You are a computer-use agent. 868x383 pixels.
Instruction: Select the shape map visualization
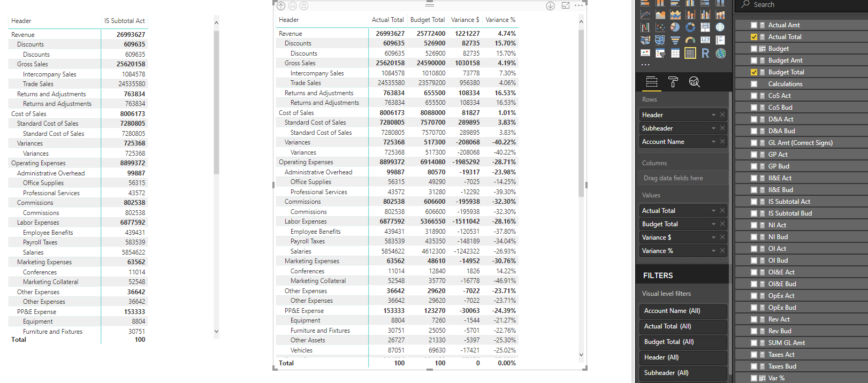(660, 40)
